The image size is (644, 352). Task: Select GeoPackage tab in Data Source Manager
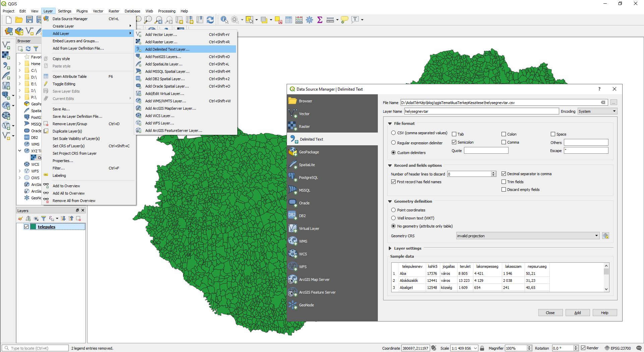(332, 152)
